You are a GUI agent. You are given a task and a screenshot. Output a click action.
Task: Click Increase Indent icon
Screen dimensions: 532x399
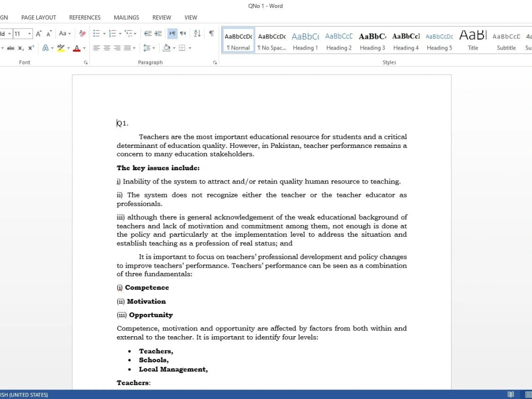(x=158, y=34)
